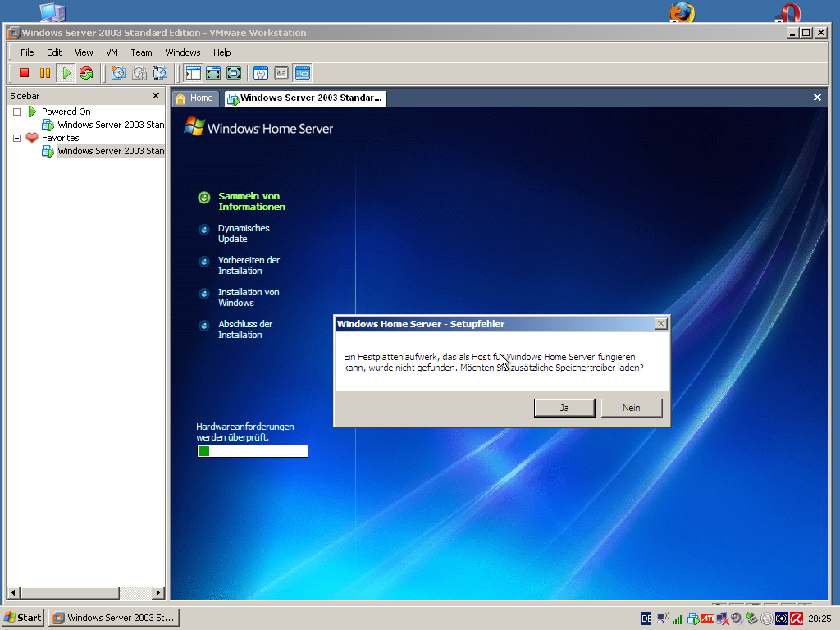Screen dimensions: 840x630
Task: Click Ja in the Setupfehler dialog
Action: coord(564,408)
